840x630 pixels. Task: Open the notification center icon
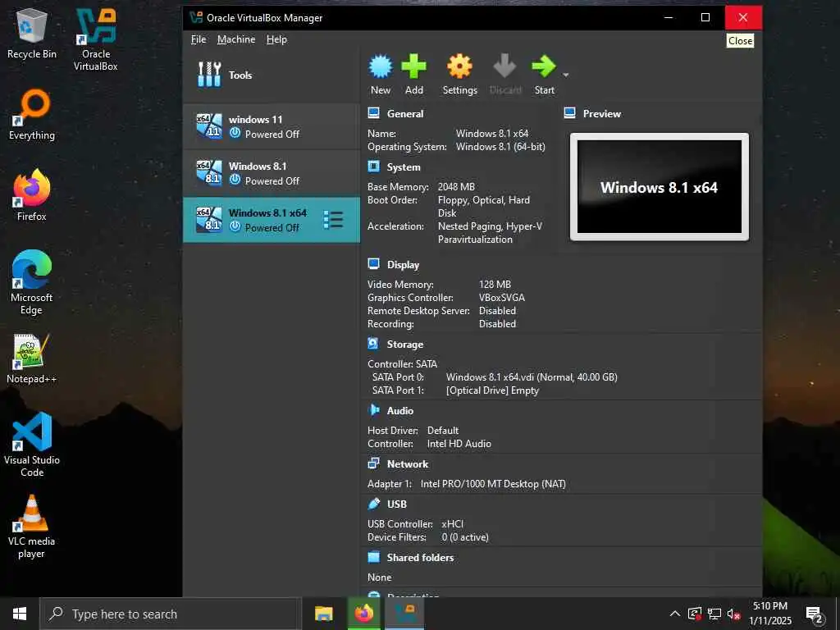[x=815, y=615]
